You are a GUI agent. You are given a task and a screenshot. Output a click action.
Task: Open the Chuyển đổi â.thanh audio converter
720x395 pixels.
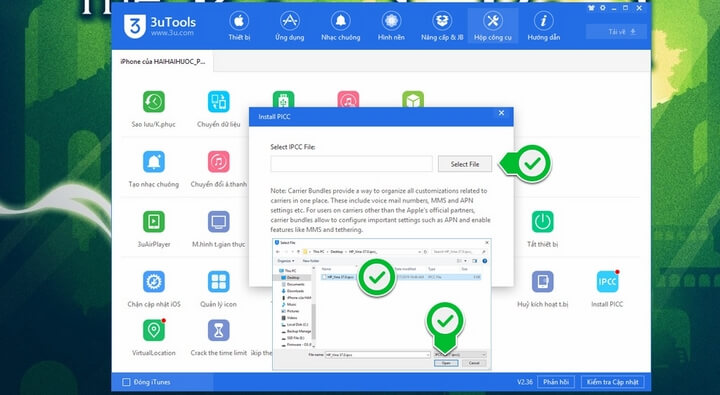(219, 169)
